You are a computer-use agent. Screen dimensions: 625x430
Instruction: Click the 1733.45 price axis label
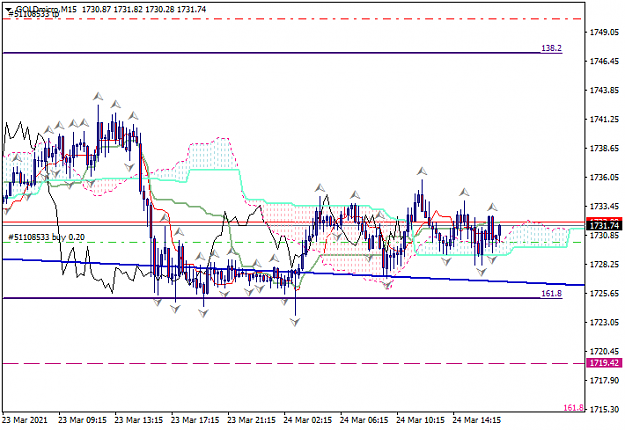pyautogui.click(x=604, y=206)
